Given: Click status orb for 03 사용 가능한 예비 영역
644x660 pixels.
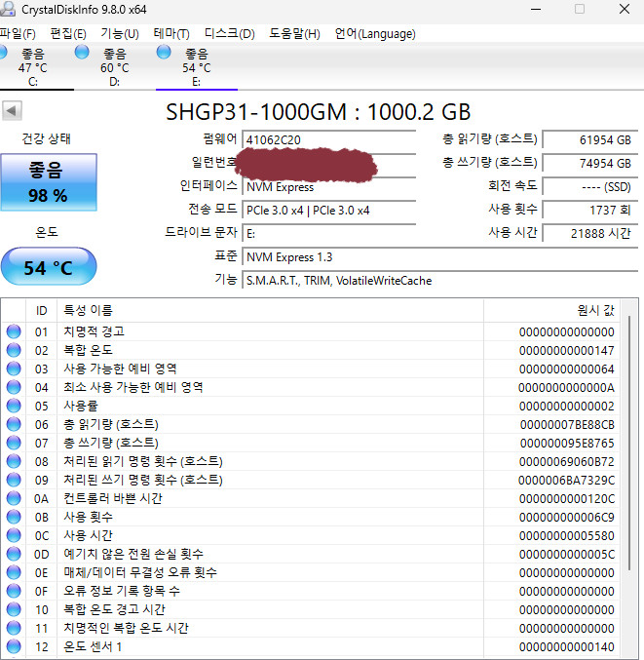Looking at the screenshot, I should pos(14,369).
